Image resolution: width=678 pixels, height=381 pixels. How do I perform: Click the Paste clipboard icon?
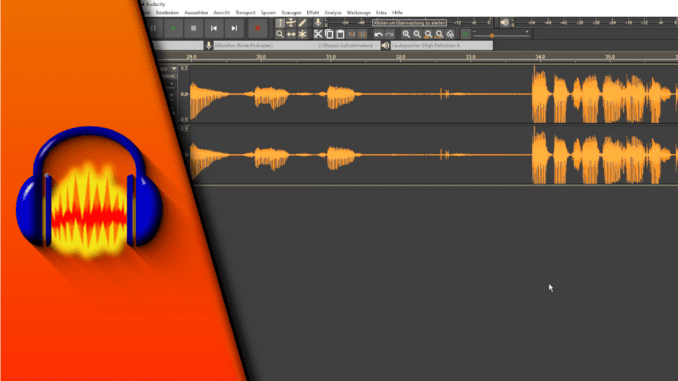point(340,34)
